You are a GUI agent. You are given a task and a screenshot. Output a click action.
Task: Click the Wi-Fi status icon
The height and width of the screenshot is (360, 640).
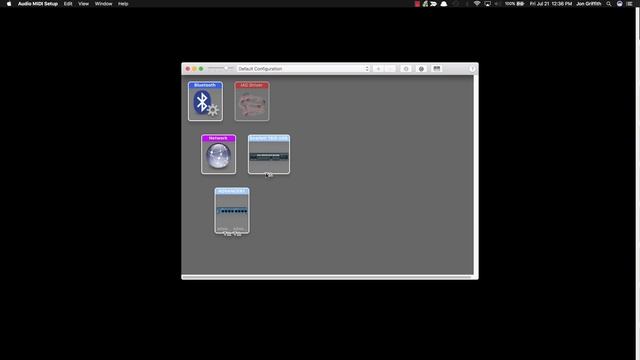tap(477, 4)
